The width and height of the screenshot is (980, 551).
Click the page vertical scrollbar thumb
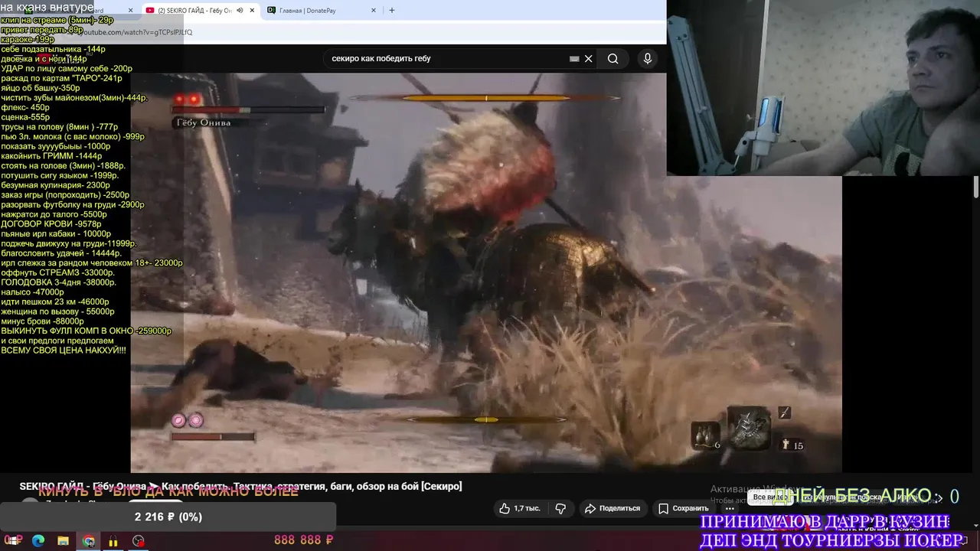point(976,187)
